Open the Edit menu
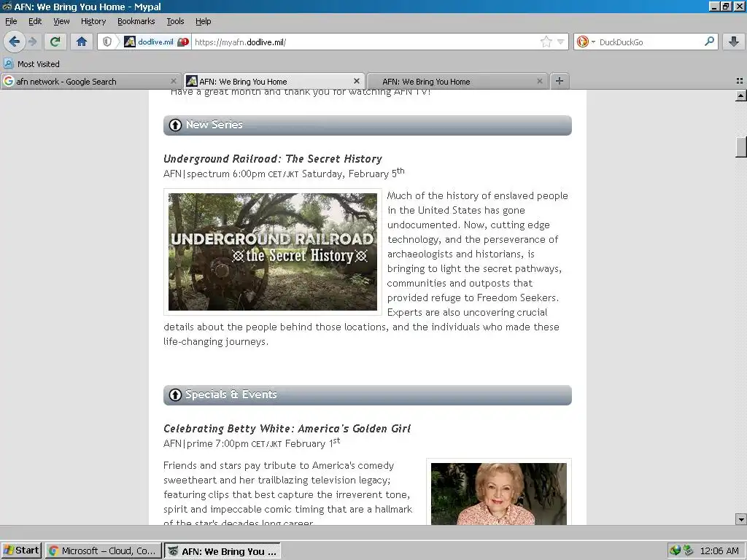Screen dimensions: 747x560 pos(35,21)
